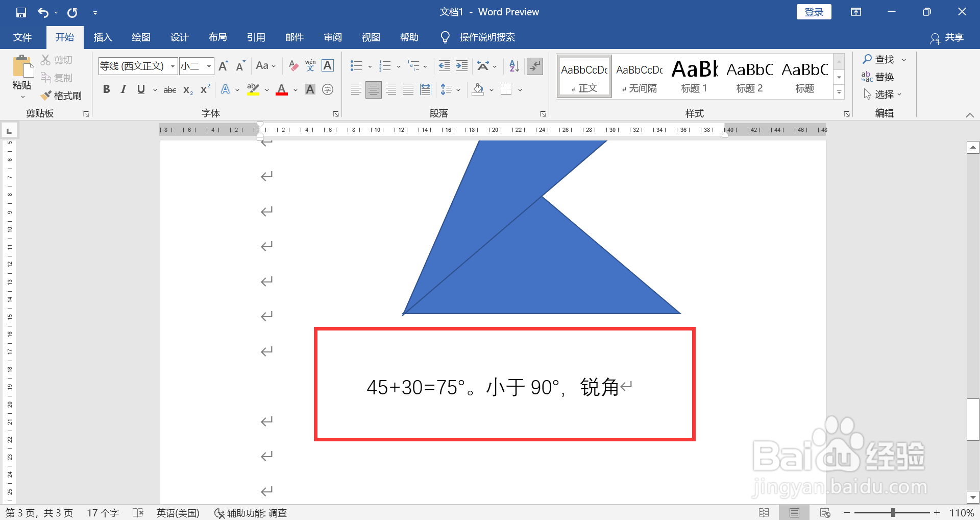Toggle Bold formatting

106,89
